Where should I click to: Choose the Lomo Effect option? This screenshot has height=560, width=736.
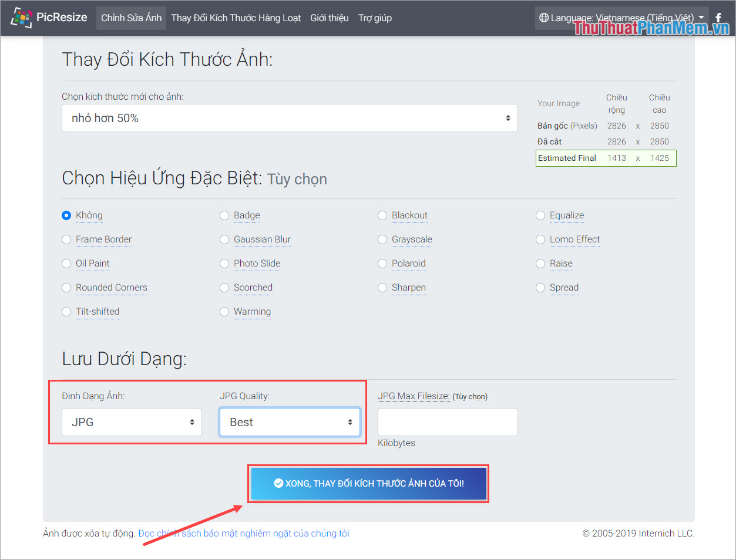(540, 239)
